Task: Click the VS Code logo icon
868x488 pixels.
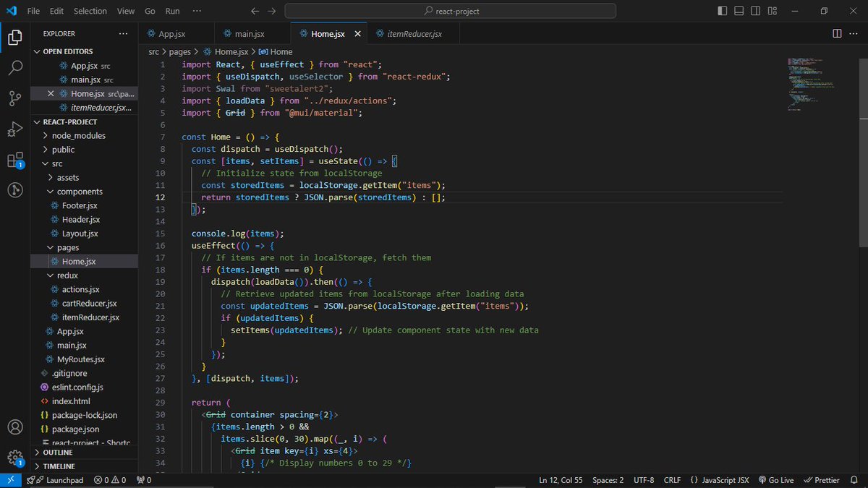Action: [11, 11]
